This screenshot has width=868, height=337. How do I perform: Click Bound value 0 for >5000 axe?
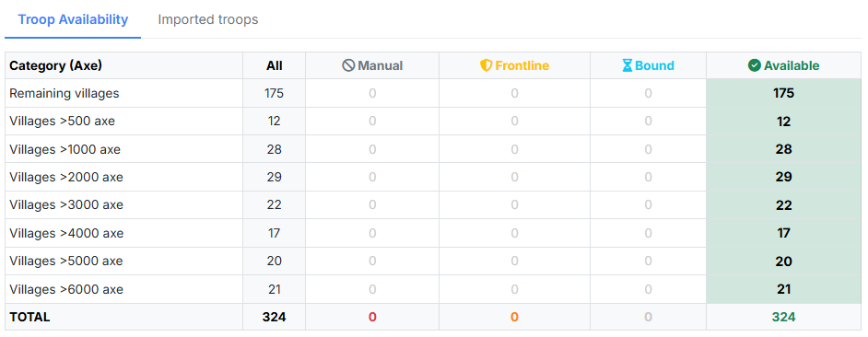648,261
